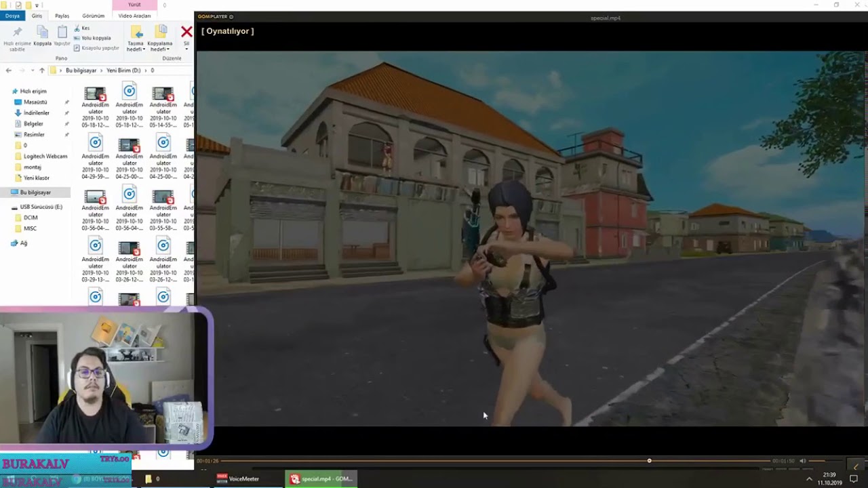Viewport: 868px width, 488px height.
Task: Click the Kısayolu yapıştır command
Action: 96,48
